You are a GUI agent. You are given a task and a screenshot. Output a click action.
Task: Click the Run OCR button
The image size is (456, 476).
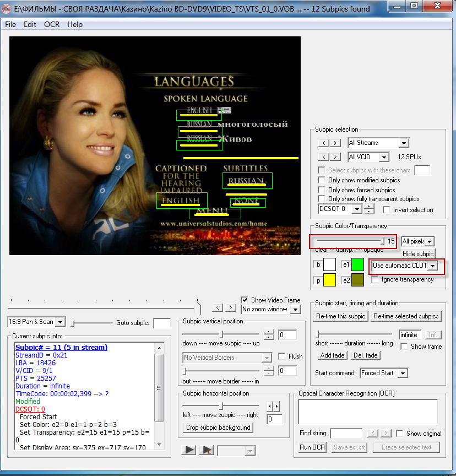point(312,447)
